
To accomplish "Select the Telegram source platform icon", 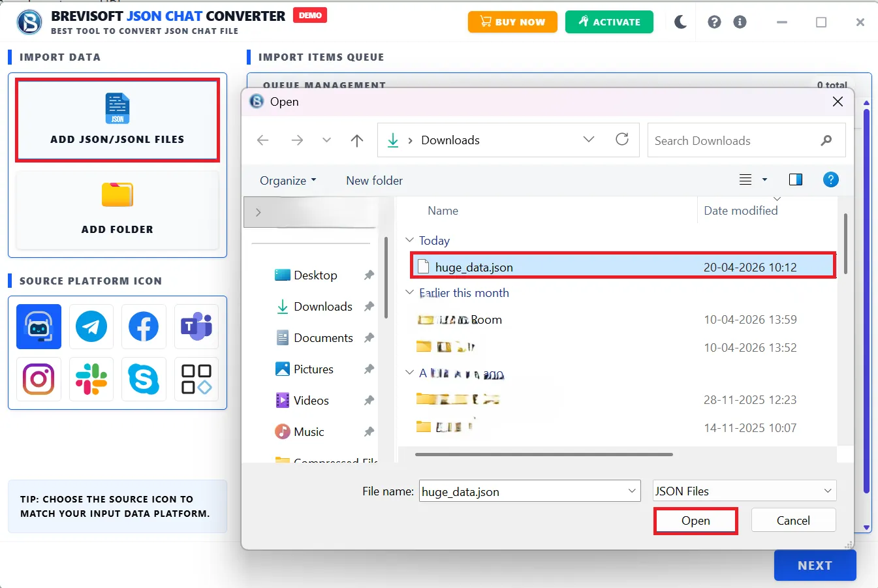I will 91,326.
